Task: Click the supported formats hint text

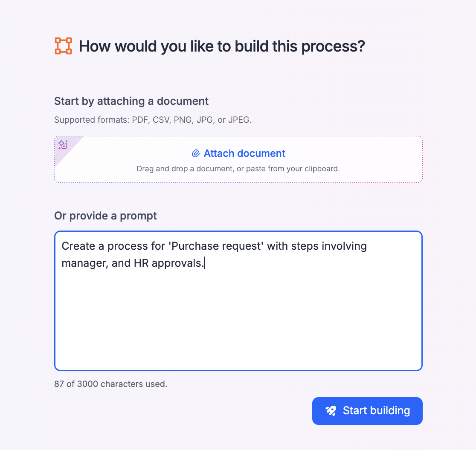Action: pyautogui.click(x=153, y=120)
